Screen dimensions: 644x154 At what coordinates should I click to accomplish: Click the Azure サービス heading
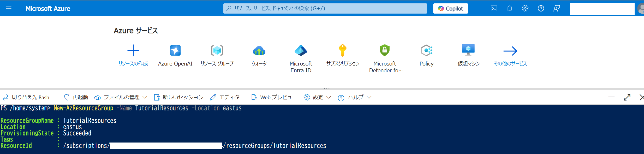click(x=136, y=31)
